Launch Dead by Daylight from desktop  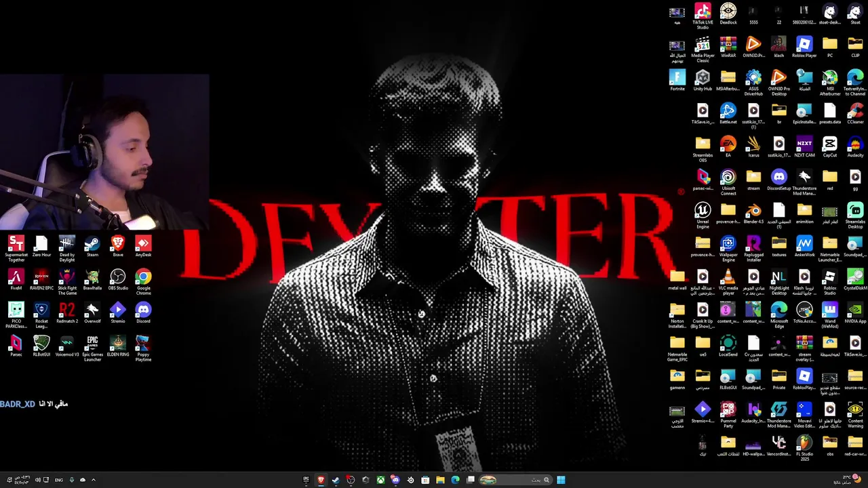click(67, 248)
